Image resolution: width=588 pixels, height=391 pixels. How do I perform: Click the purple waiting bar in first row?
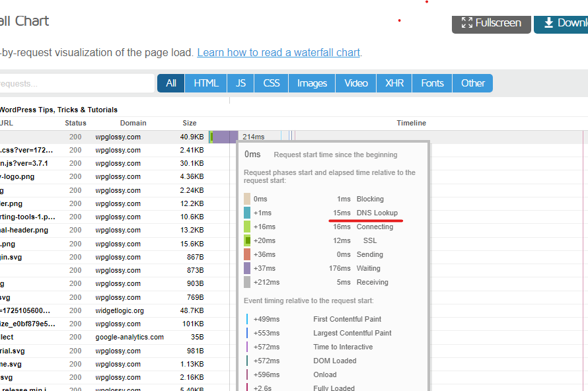point(225,137)
